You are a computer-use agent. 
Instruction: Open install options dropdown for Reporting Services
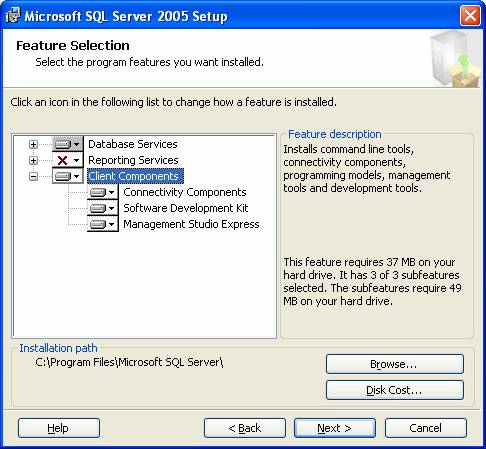point(77,160)
